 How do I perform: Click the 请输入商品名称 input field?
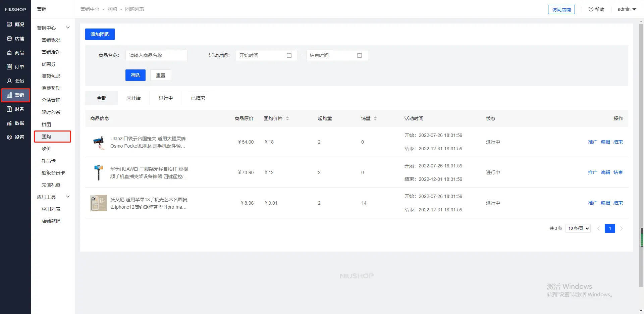click(x=156, y=55)
